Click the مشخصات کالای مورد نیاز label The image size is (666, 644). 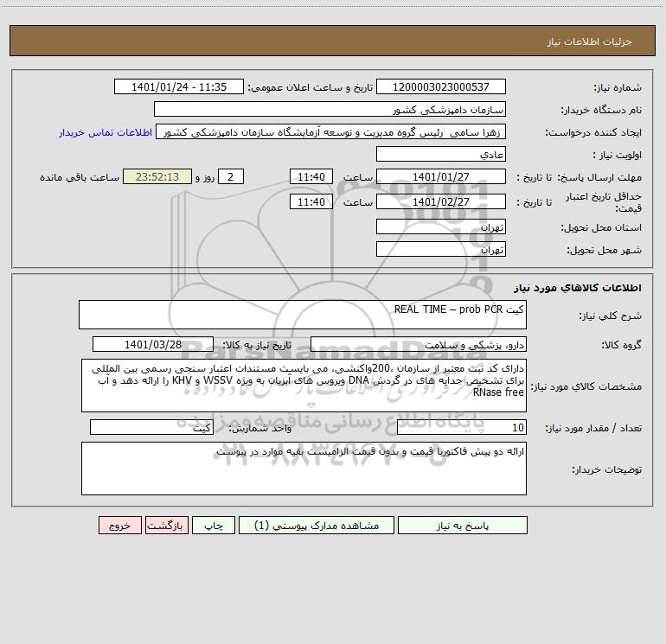586,386
